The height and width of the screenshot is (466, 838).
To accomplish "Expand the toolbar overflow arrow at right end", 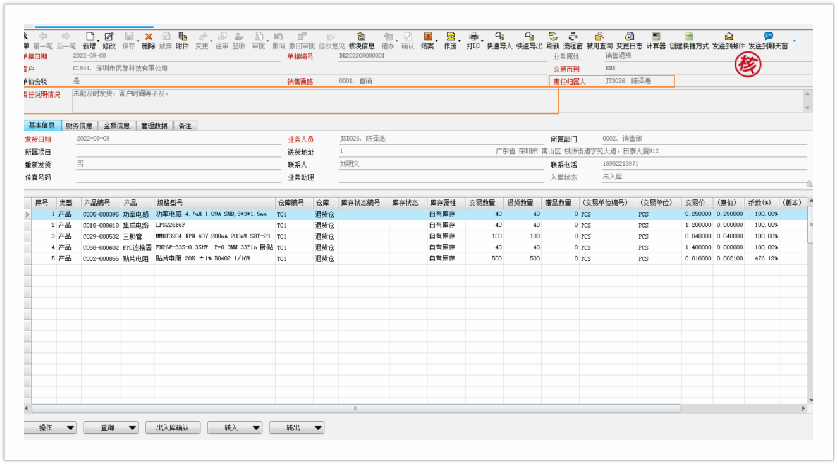I will (794, 41).
